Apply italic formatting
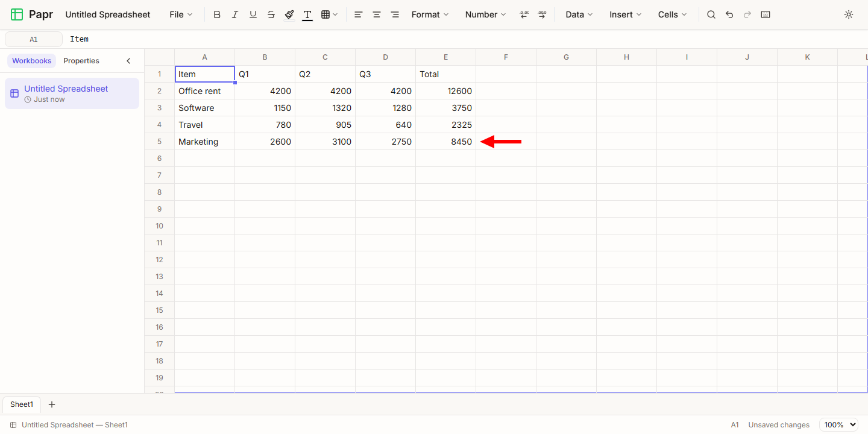This screenshot has width=868, height=434. tap(235, 14)
